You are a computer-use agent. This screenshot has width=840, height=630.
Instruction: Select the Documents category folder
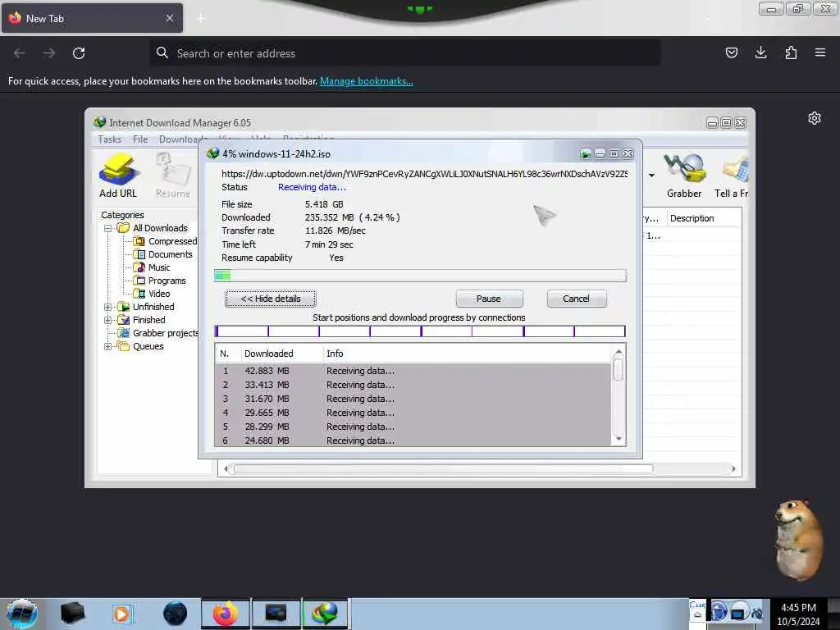(163, 254)
